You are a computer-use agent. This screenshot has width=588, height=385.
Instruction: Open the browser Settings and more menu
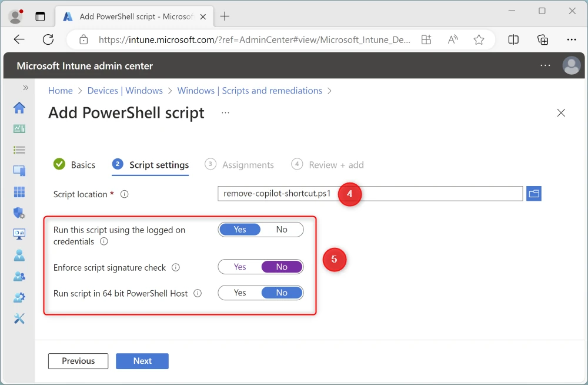(572, 39)
